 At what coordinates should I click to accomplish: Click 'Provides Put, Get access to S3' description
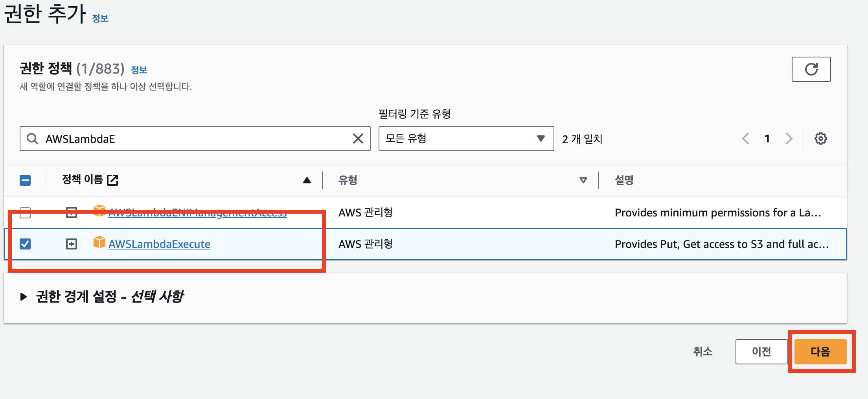click(722, 244)
